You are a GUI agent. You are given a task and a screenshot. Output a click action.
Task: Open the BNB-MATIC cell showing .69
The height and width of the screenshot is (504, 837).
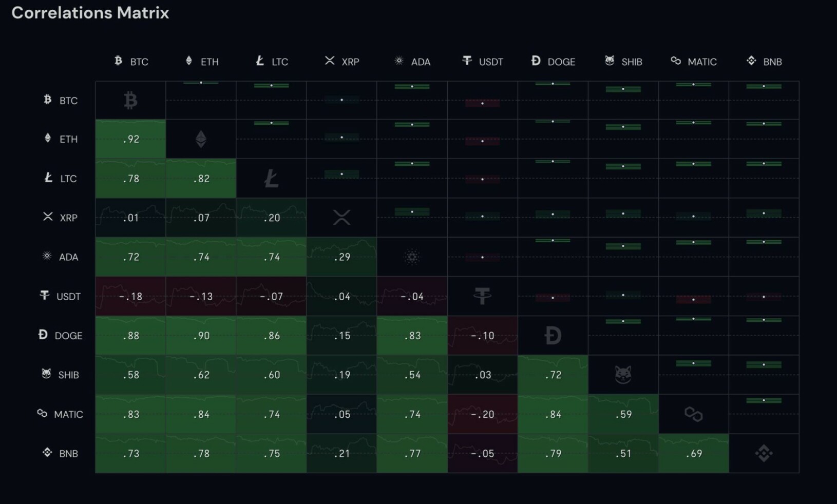click(x=693, y=453)
